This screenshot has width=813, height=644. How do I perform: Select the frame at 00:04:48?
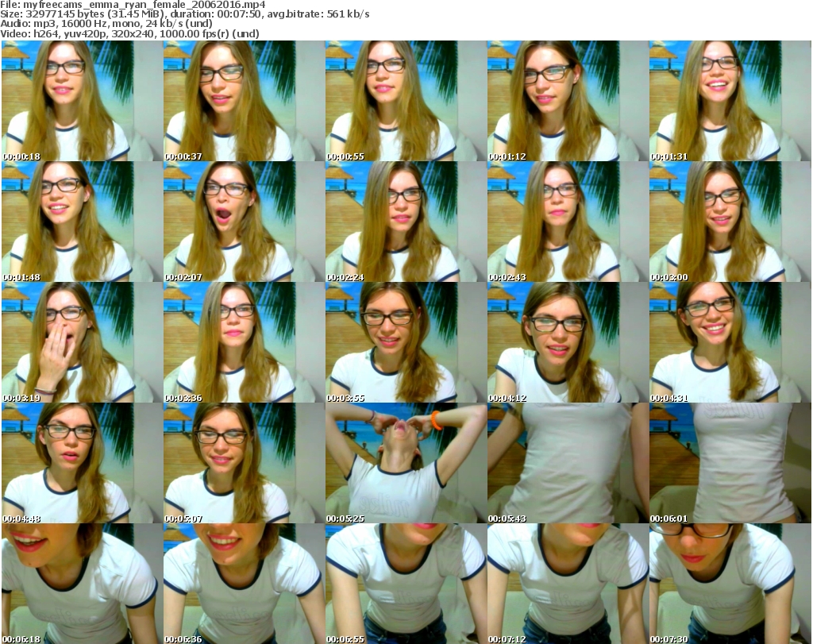click(83, 463)
